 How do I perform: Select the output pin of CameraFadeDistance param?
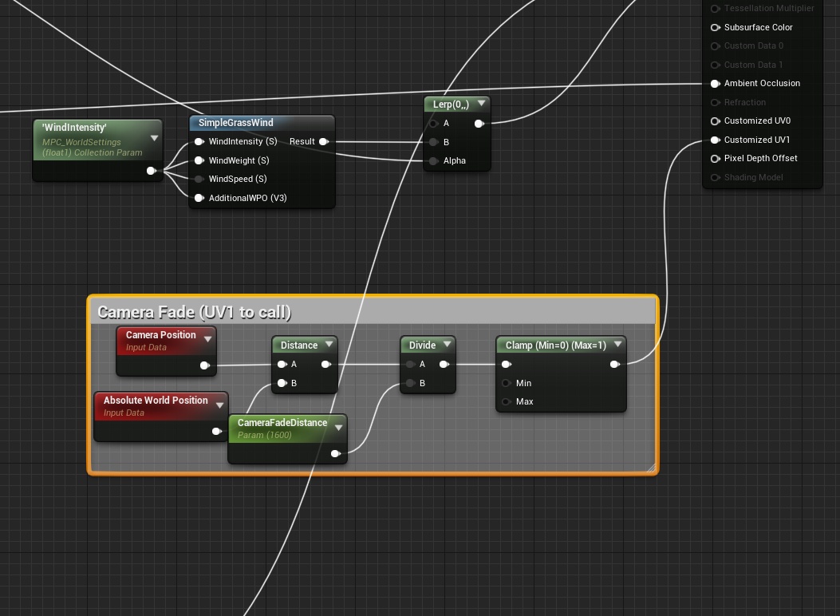pyautogui.click(x=336, y=453)
